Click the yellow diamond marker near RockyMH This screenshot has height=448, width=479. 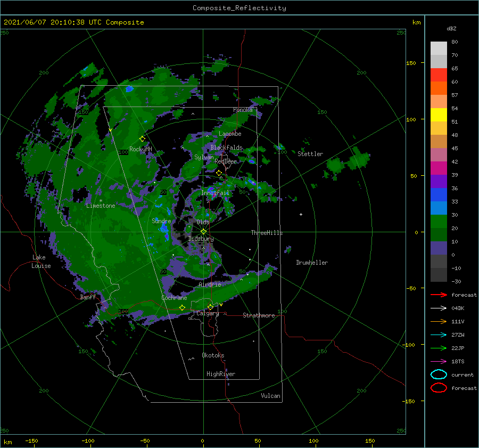(142, 139)
